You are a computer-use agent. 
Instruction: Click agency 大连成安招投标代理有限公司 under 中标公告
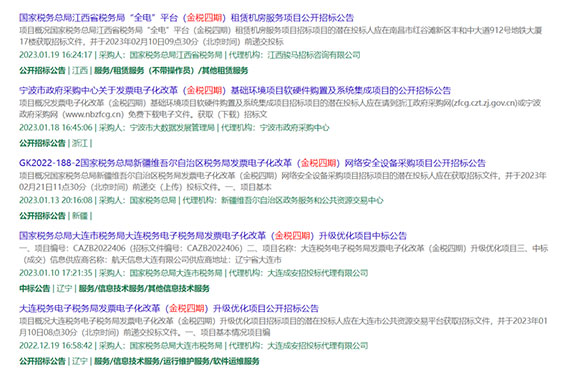tap(318, 273)
